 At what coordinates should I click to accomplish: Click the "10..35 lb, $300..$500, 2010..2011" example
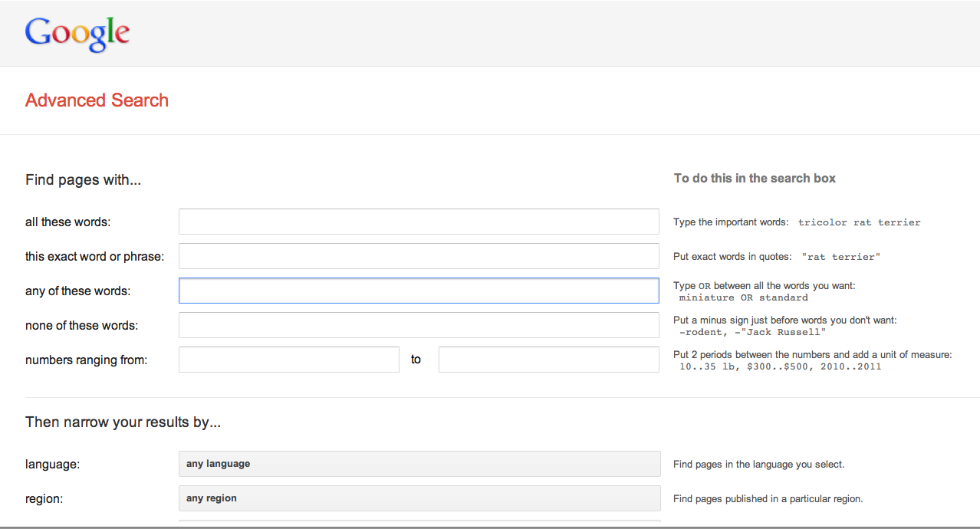781,366
